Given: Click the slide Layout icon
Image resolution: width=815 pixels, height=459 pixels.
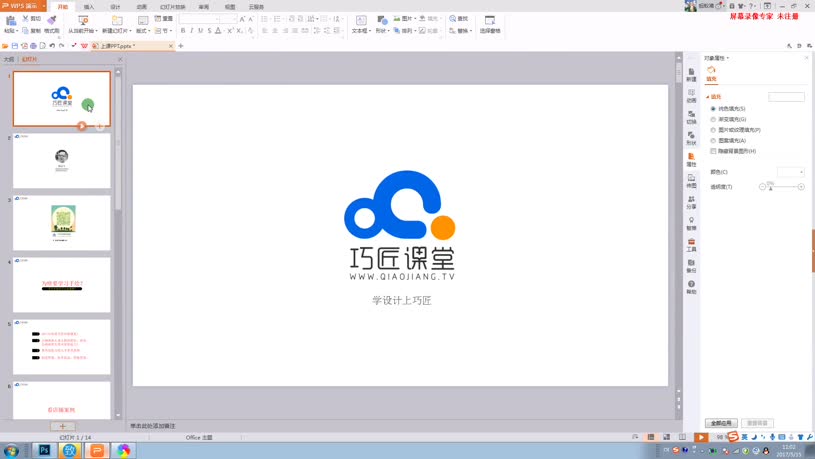Looking at the screenshot, I should click(143, 20).
